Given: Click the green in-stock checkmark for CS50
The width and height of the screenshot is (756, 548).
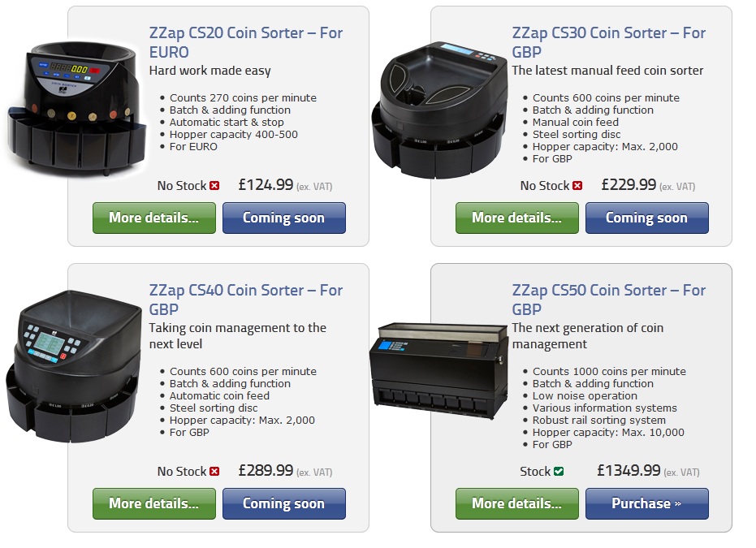Looking at the screenshot, I should coord(559,472).
